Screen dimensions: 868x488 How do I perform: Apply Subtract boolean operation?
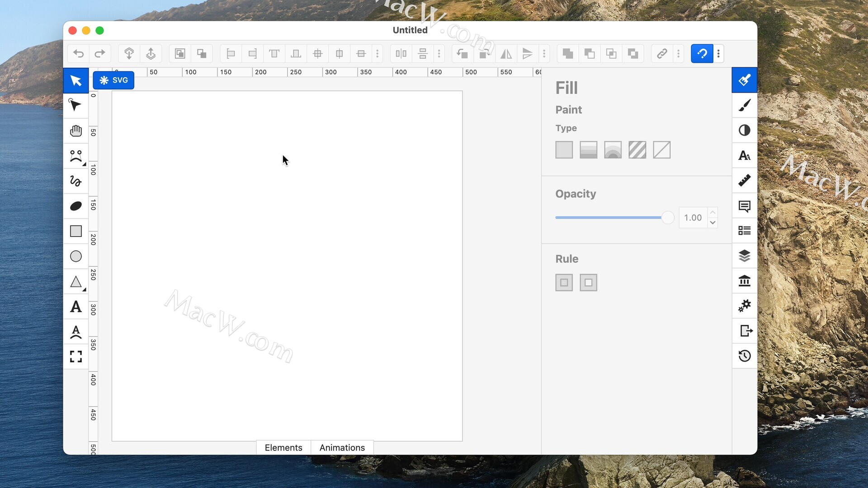[590, 54]
